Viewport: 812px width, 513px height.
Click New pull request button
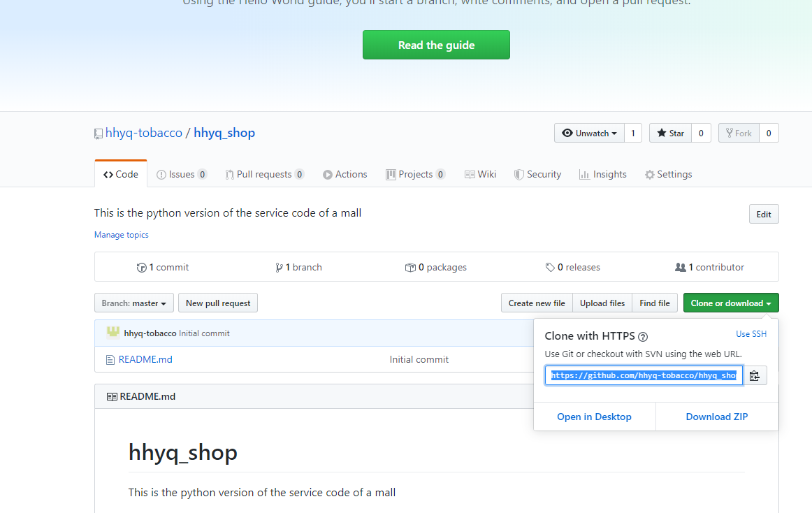point(218,303)
